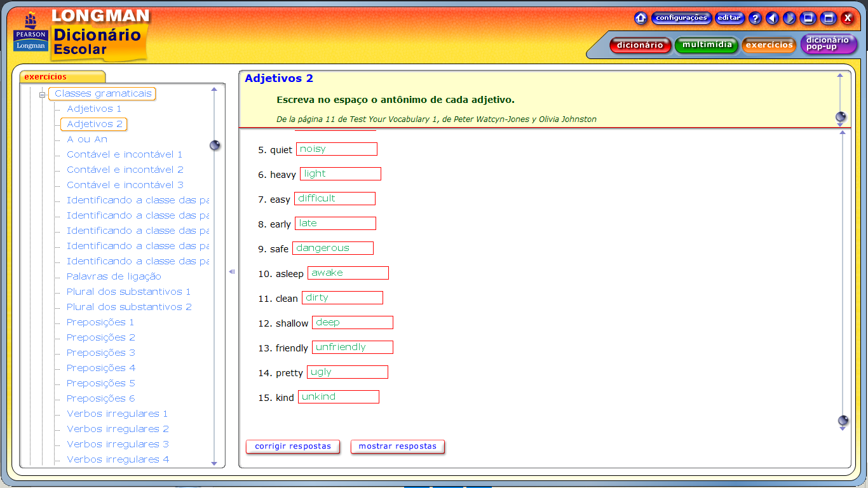Switch to compact window mode icon
This screenshot has height=488, width=868.
(x=808, y=18)
